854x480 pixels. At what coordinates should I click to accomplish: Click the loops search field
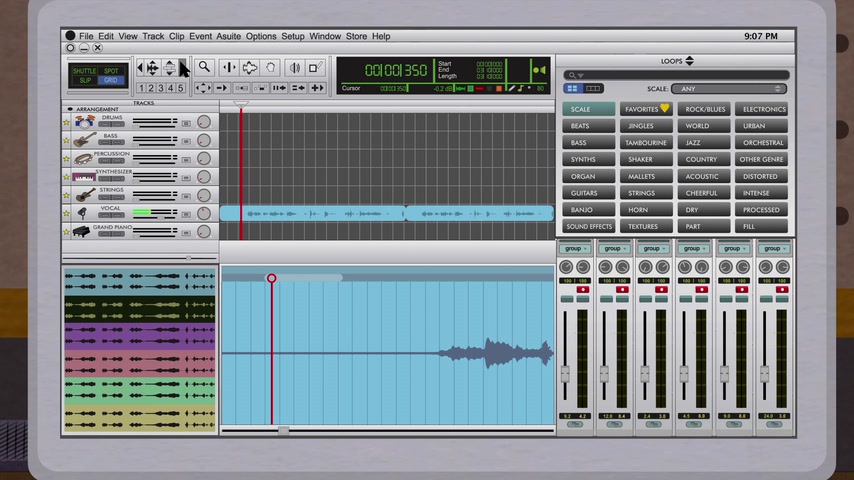tap(676, 75)
